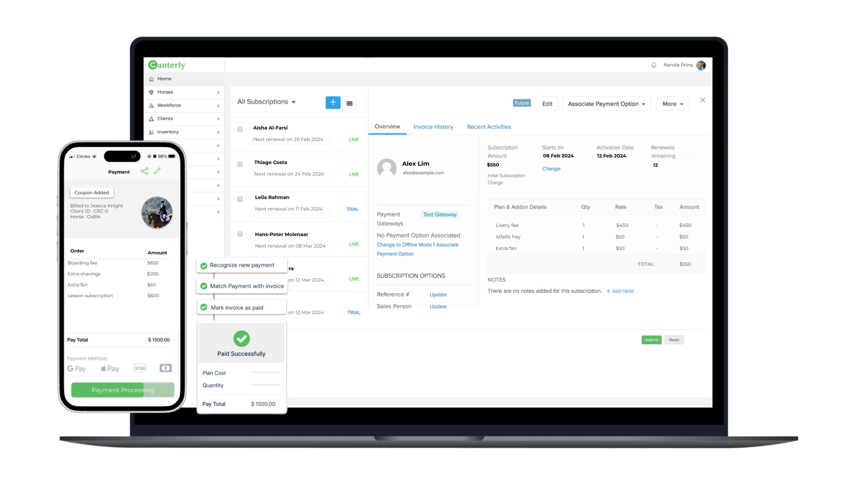
Task: Click the Horses section icon in sidebar
Action: (151, 92)
